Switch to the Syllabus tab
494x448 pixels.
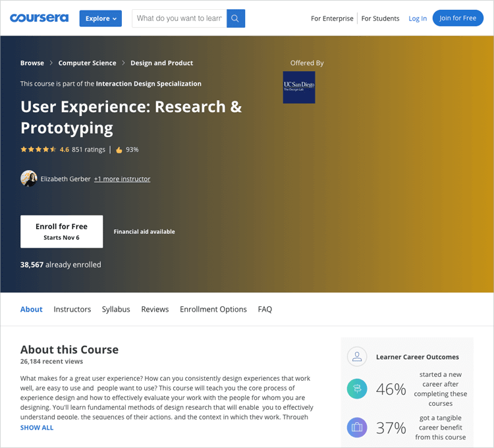(x=116, y=310)
